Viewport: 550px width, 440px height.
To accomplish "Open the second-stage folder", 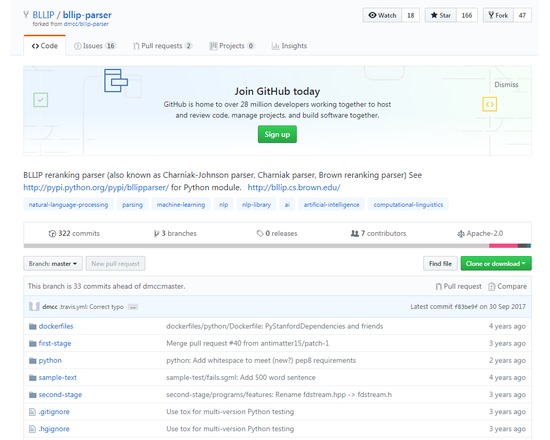I will point(60,395).
